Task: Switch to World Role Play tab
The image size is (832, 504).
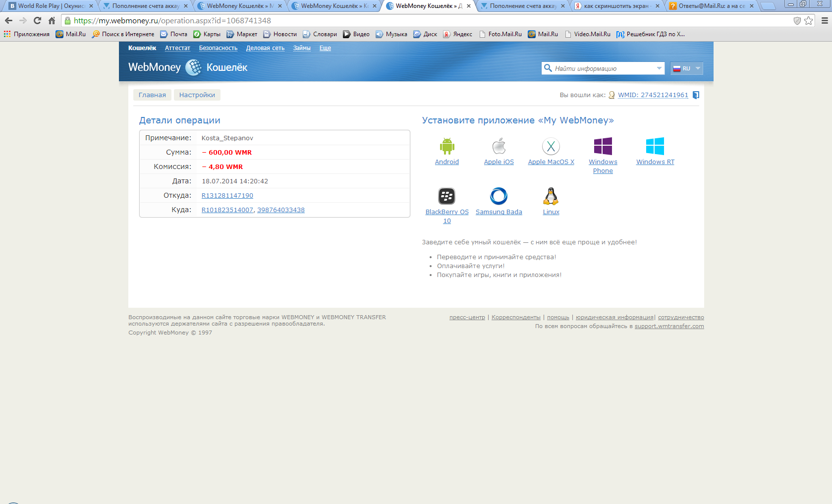Action: click(x=51, y=6)
